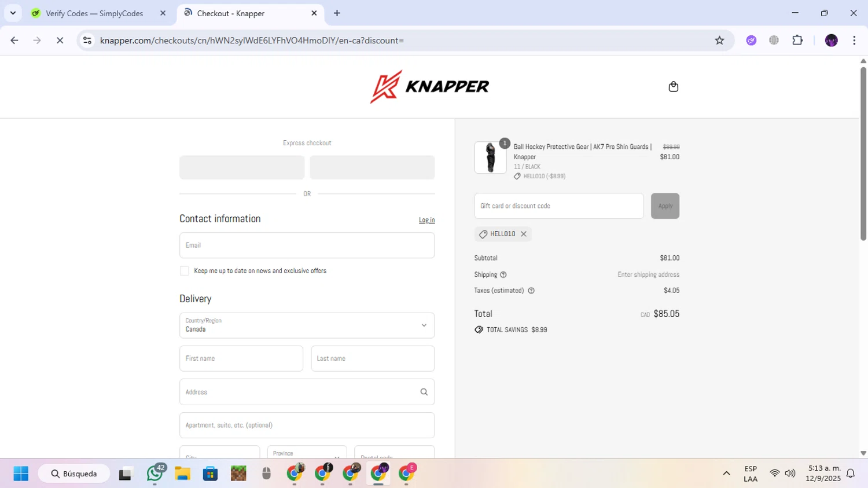
Task: Close the Verify Codes SimplyCodes tab
Action: [x=163, y=13]
